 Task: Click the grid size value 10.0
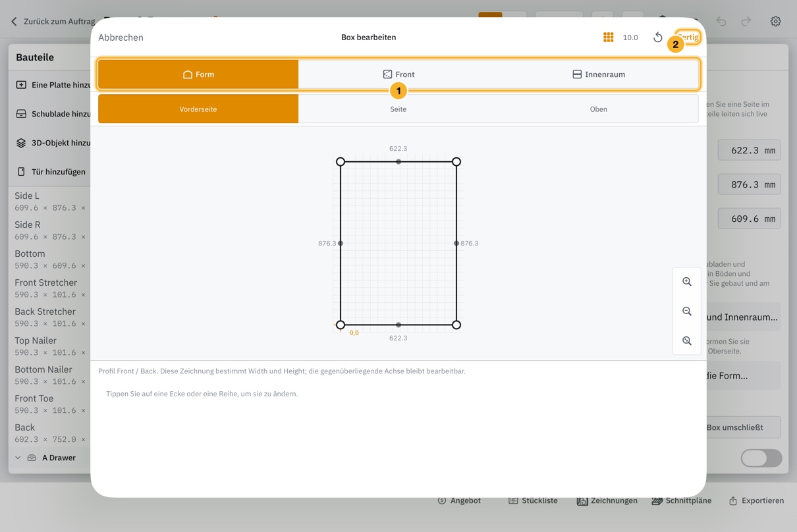pos(630,38)
